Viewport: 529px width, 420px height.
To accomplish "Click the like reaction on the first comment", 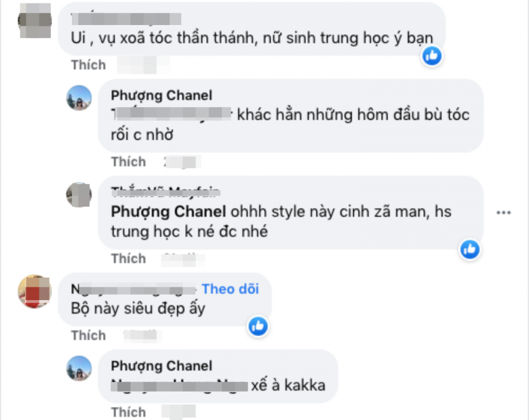I will [432, 56].
